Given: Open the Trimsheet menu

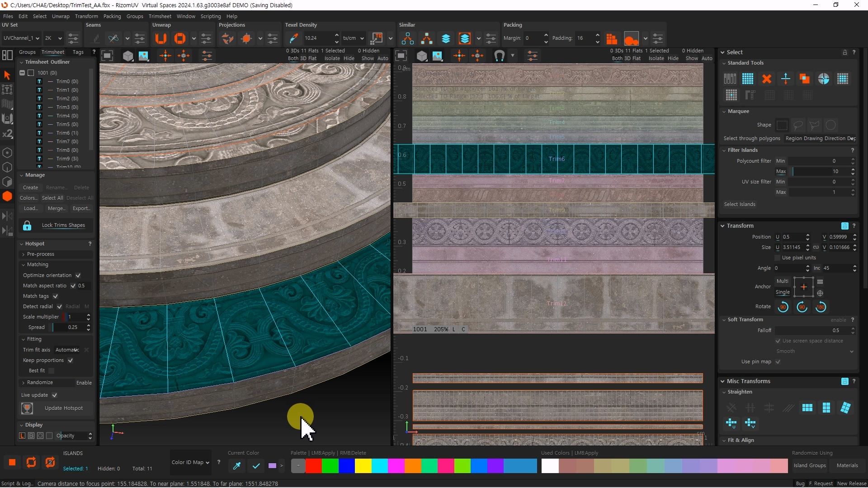Looking at the screenshot, I should [x=160, y=16].
